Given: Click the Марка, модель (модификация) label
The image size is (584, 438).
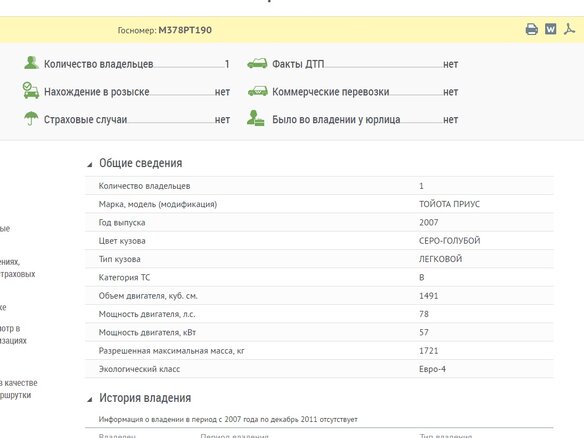Looking at the screenshot, I should [158, 204].
